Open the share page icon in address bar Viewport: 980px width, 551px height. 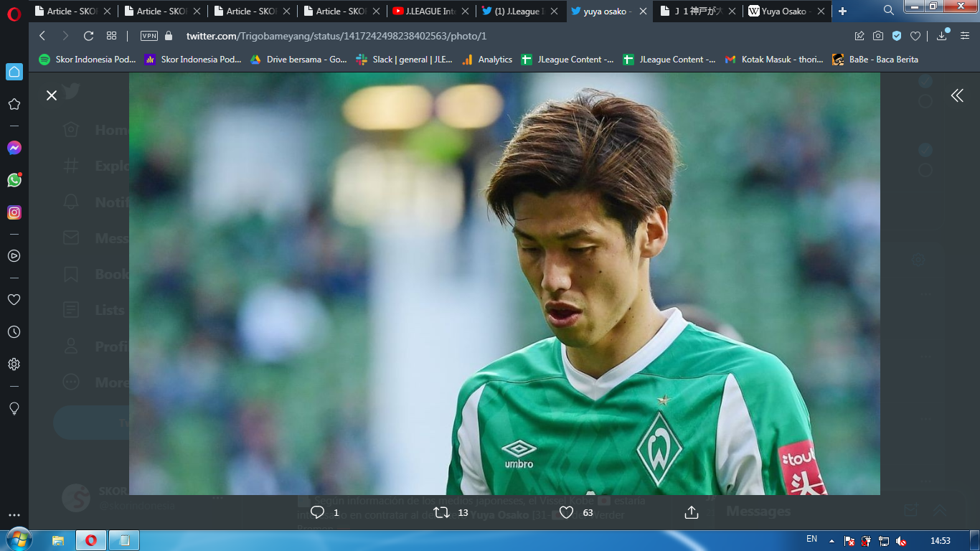tap(859, 36)
